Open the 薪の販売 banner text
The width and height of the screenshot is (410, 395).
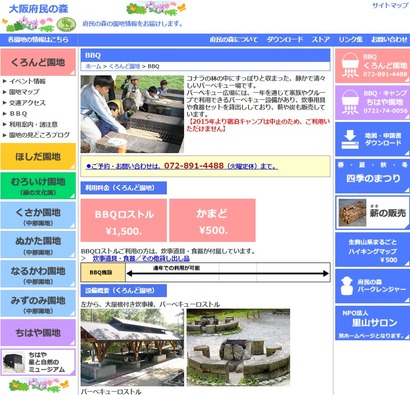pyautogui.click(x=388, y=213)
